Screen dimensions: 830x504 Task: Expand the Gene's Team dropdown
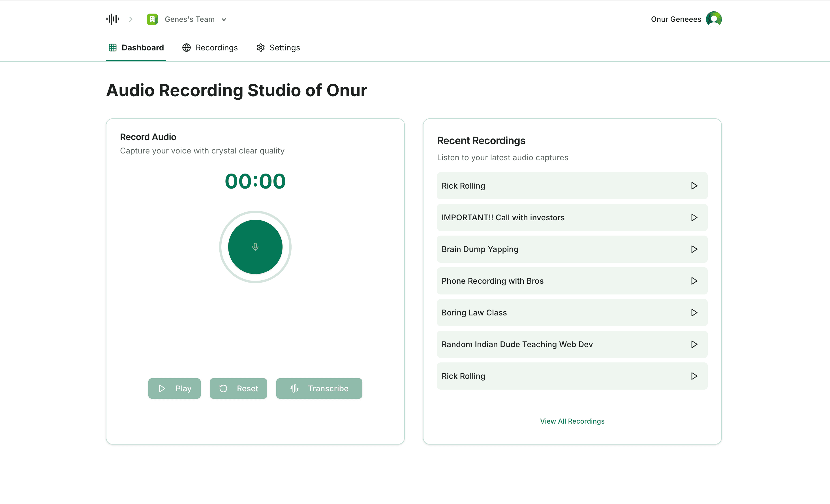[x=224, y=19]
